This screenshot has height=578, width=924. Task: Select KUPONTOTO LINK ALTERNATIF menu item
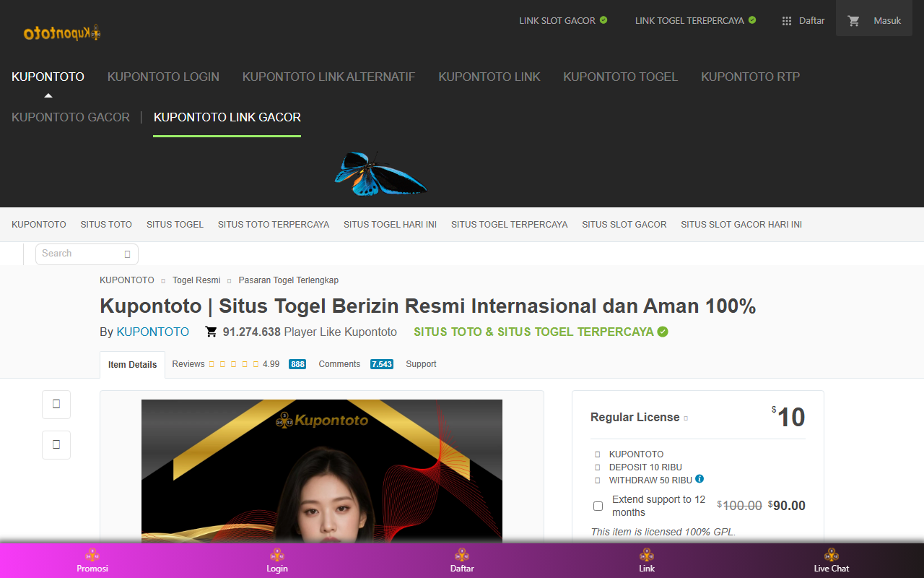click(329, 77)
